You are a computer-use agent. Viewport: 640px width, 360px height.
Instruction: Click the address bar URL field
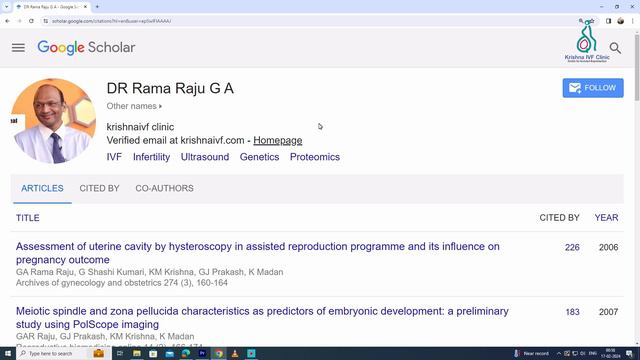(x=310, y=21)
